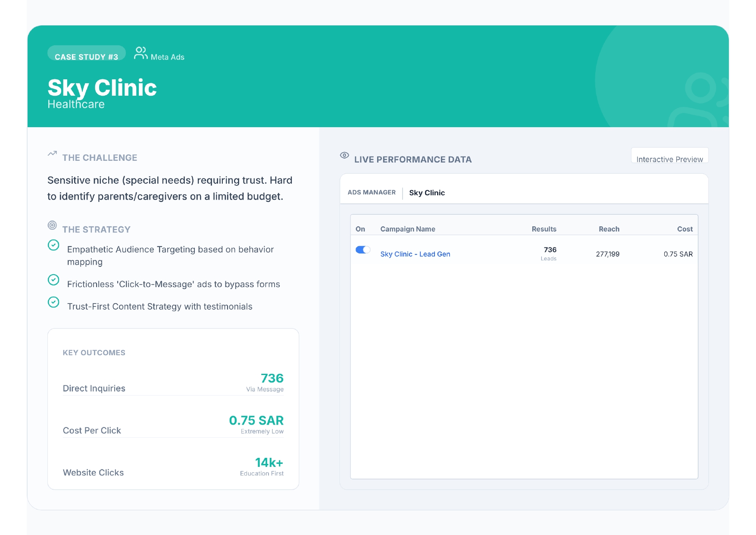Click the Interactive Preview button
This screenshot has width=756, height=535.
coord(669,156)
